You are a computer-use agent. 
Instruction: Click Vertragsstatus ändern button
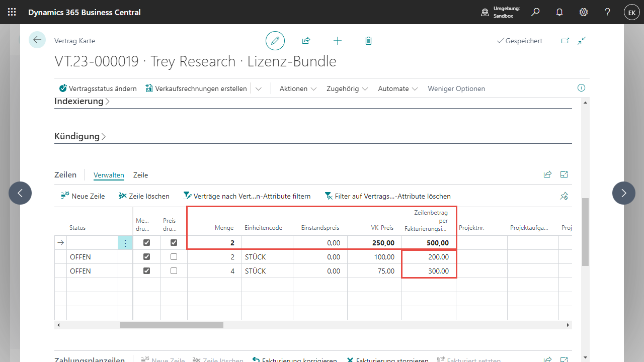point(98,88)
